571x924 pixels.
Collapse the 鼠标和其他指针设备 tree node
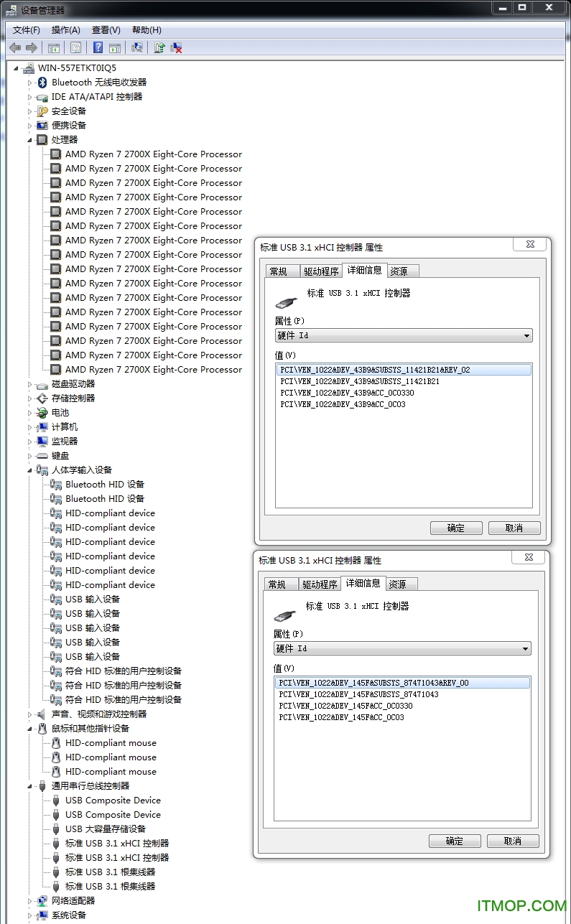coord(30,729)
